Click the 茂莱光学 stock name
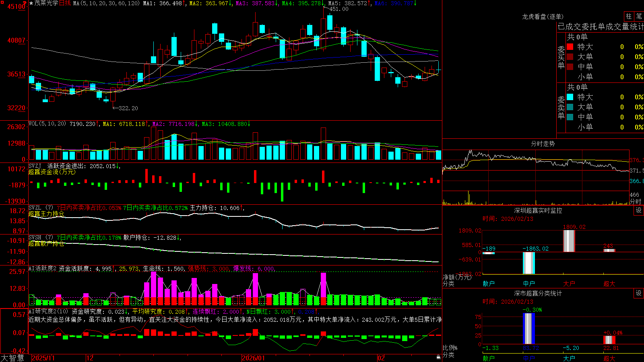This screenshot has width=644, height=362. [x=46, y=3]
